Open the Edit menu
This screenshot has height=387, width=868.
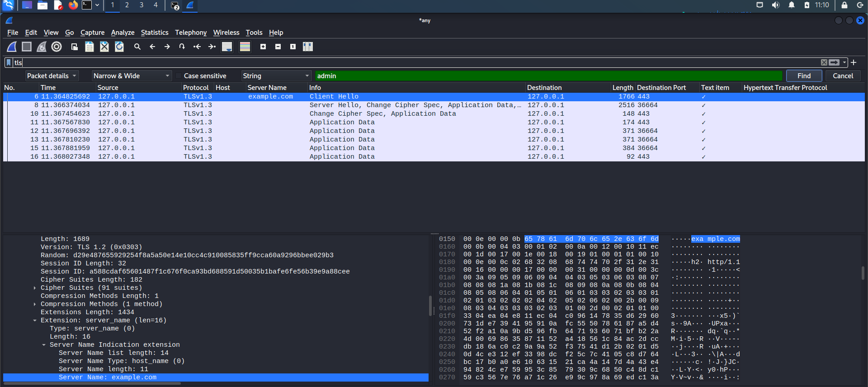31,33
